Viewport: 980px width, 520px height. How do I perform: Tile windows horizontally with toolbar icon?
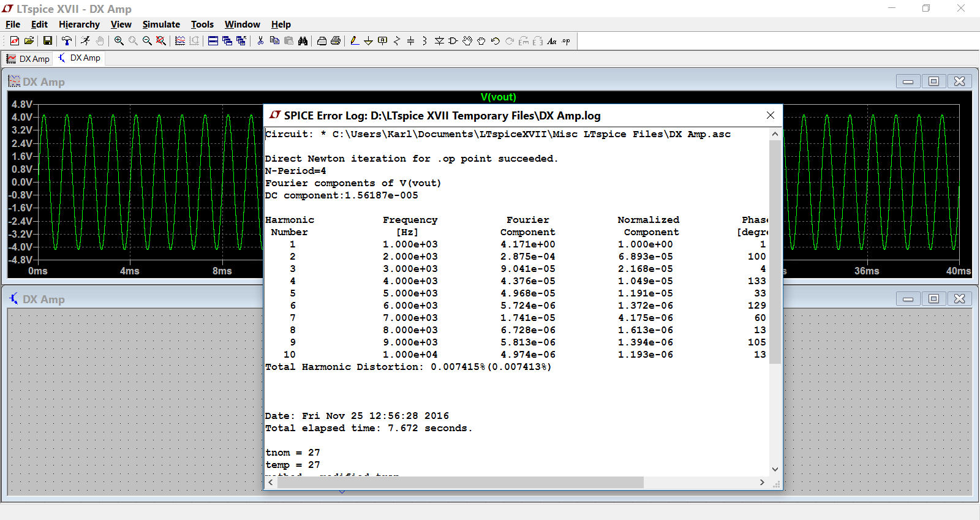click(213, 41)
